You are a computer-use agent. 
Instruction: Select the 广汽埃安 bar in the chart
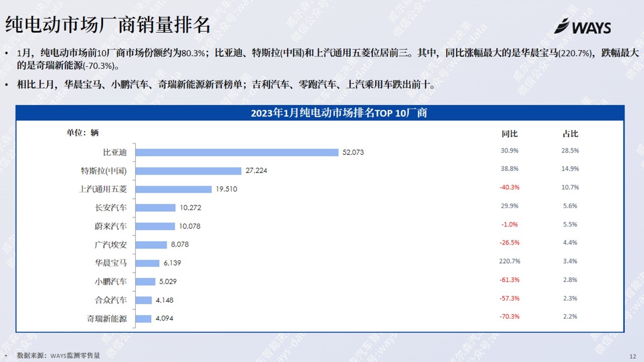pyautogui.click(x=151, y=245)
